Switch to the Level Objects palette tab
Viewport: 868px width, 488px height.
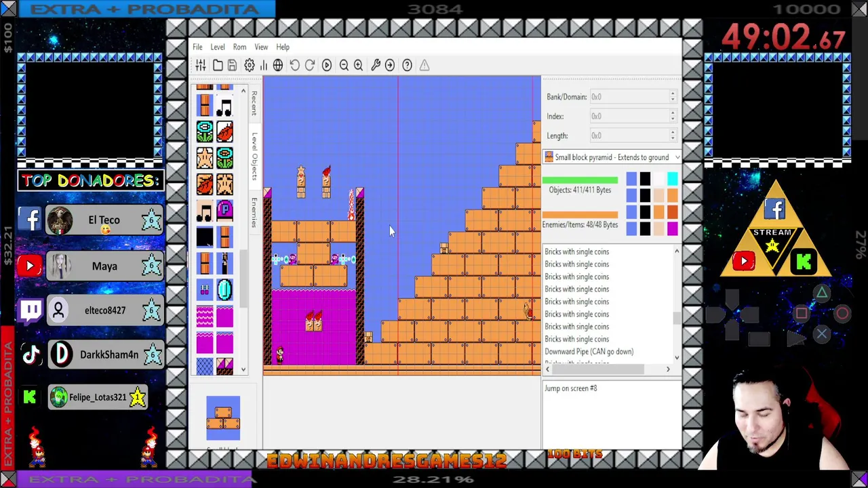pyautogui.click(x=254, y=155)
